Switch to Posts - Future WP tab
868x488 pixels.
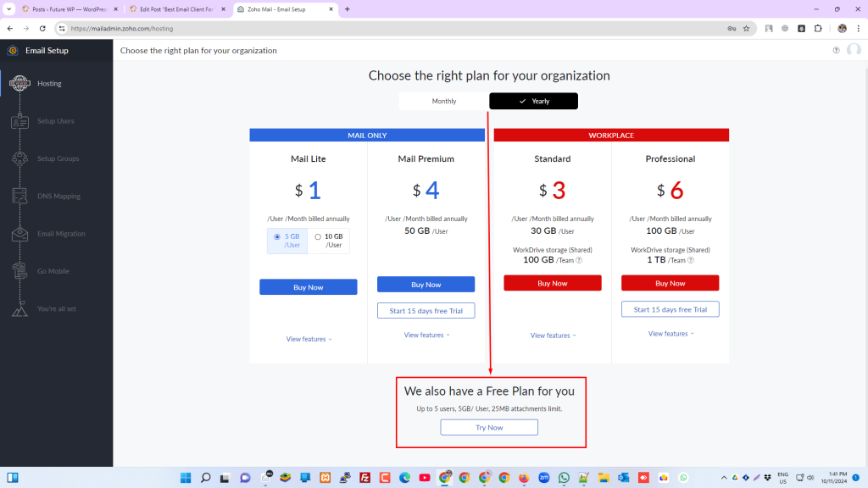pos(70,9)
